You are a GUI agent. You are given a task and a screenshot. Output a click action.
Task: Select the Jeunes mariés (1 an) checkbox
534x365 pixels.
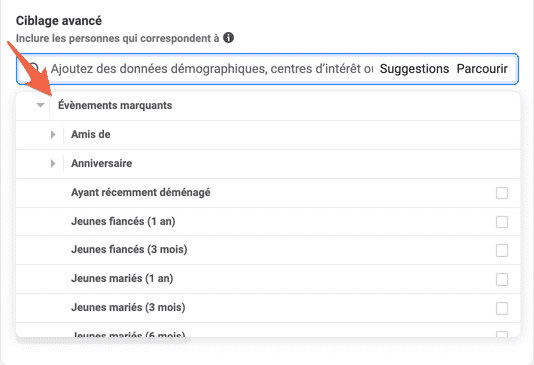coord(502,280)
